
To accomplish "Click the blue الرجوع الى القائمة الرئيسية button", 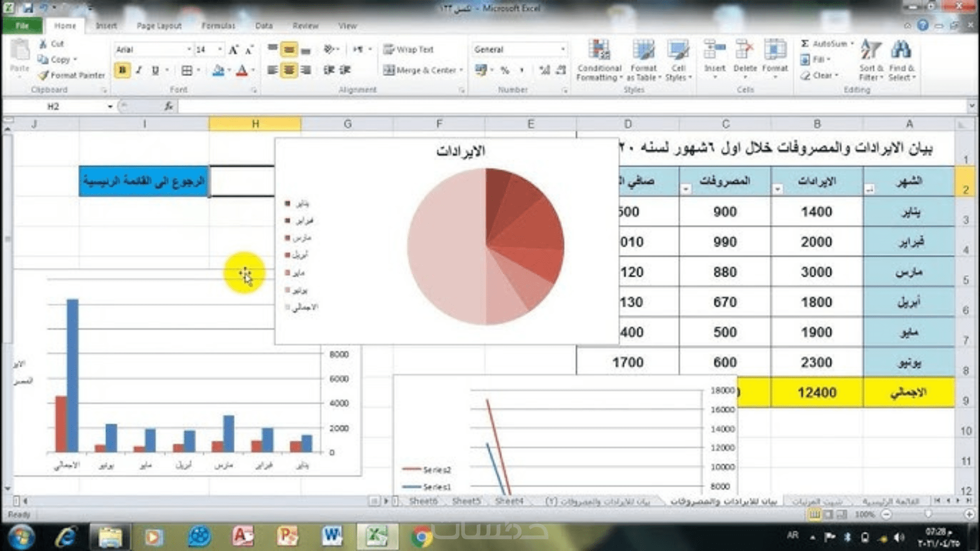I will click(x=144, y=181).
